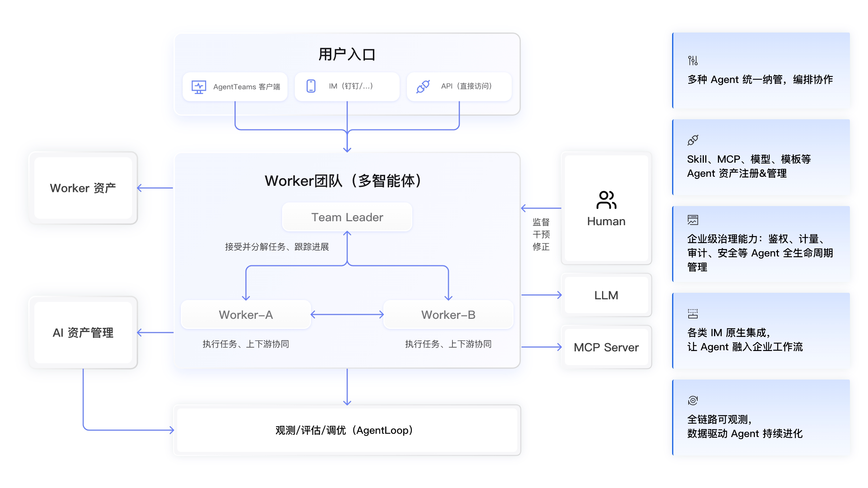Click the Agent 资产注册&管理 card text
This screenshot has height=488, width=868.
coord(737,174)
